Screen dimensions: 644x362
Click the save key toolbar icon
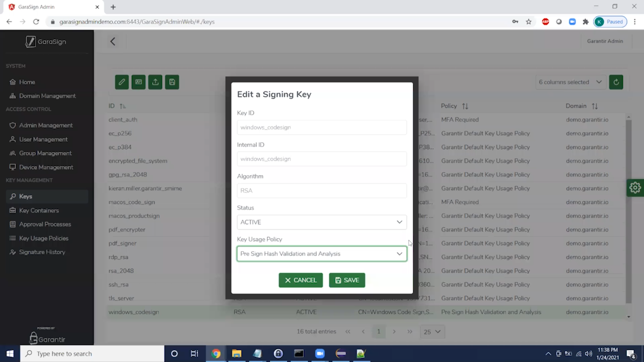(x=172, y=82)
